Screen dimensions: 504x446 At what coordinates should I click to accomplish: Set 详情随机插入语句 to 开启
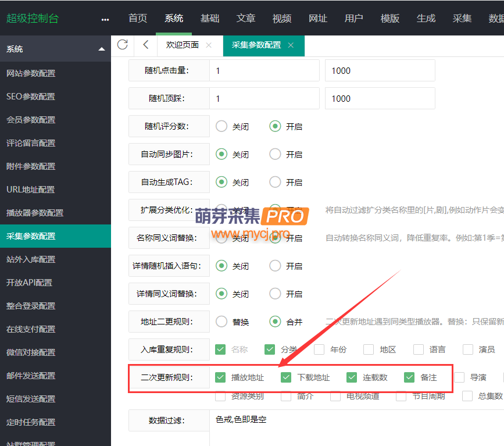point(275,266)
